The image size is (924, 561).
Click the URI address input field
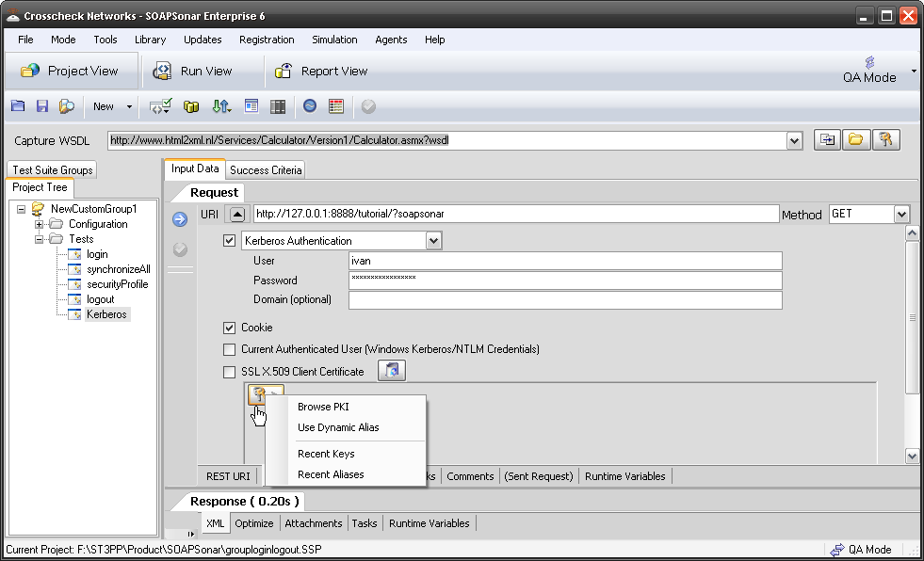[516, 214]
